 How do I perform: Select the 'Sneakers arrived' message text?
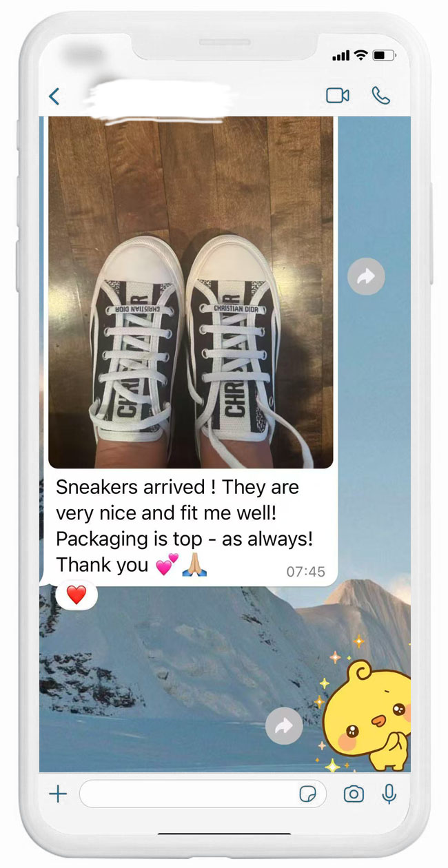pos(187,526)
